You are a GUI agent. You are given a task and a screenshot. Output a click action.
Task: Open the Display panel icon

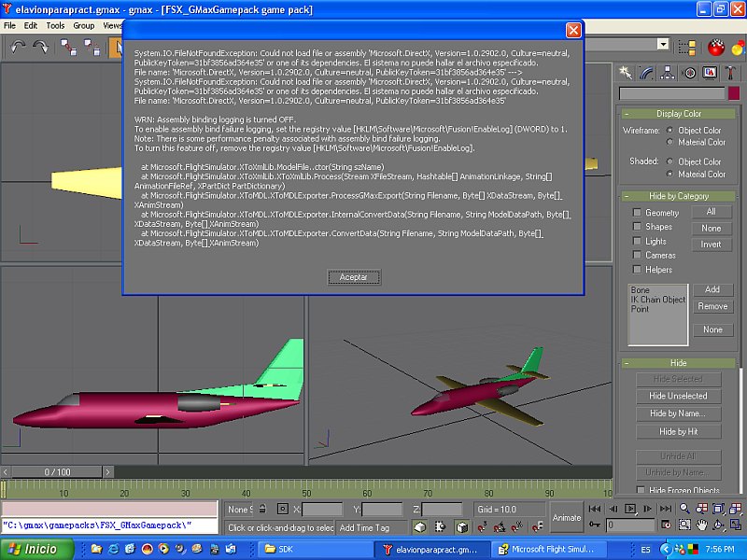pos(711,72)
